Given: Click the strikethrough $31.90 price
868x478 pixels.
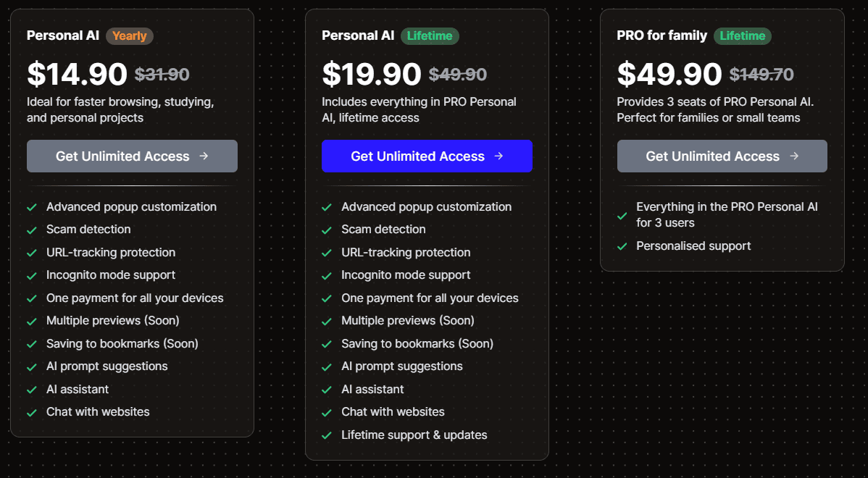Looking at the screenshot, I should coord(162,74).
